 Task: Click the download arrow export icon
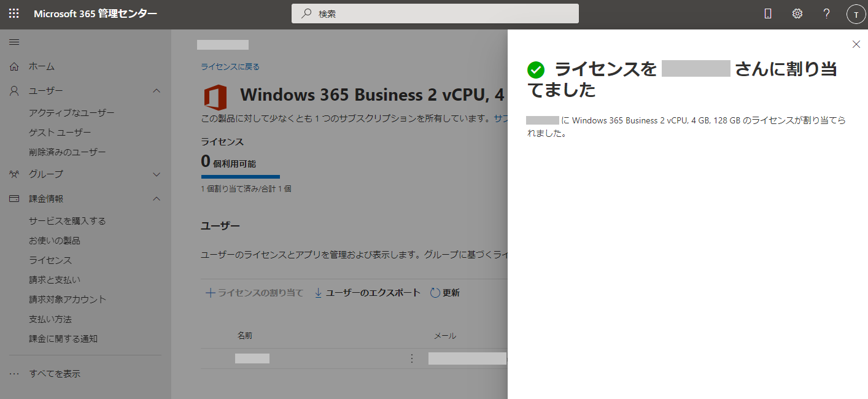pos(318,293)
